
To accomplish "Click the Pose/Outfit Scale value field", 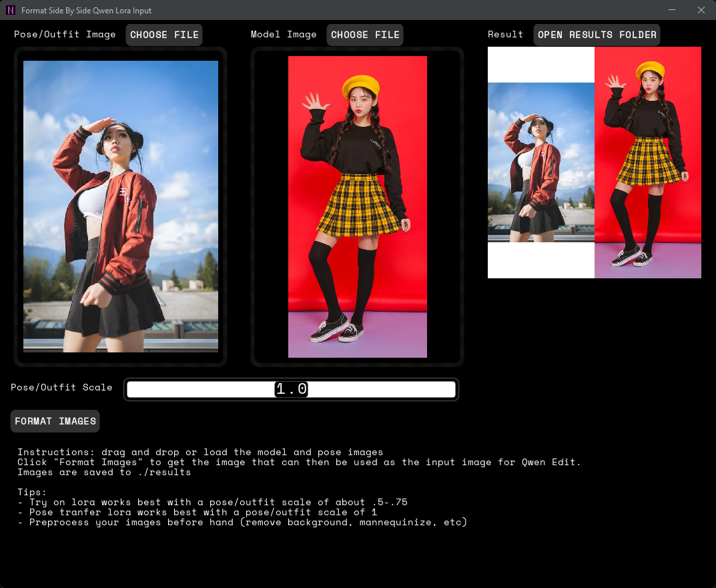I will tap(292, 389).
